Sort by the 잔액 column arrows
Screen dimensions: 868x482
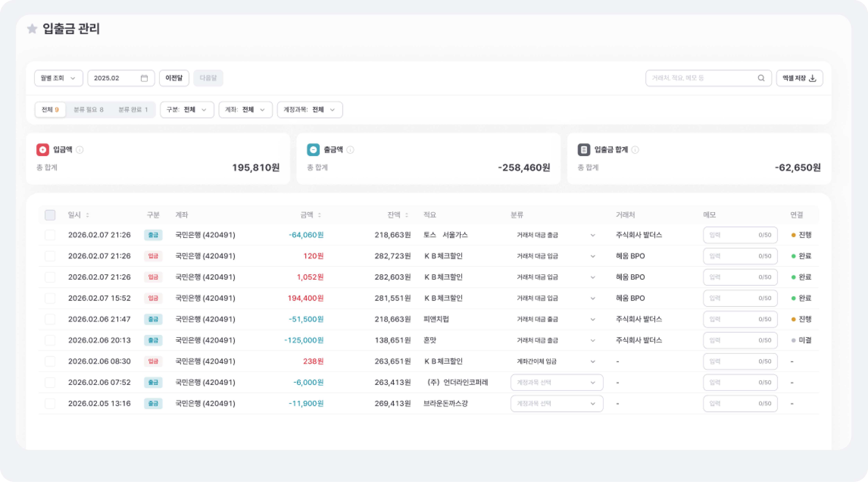click(x=406, y=215)
